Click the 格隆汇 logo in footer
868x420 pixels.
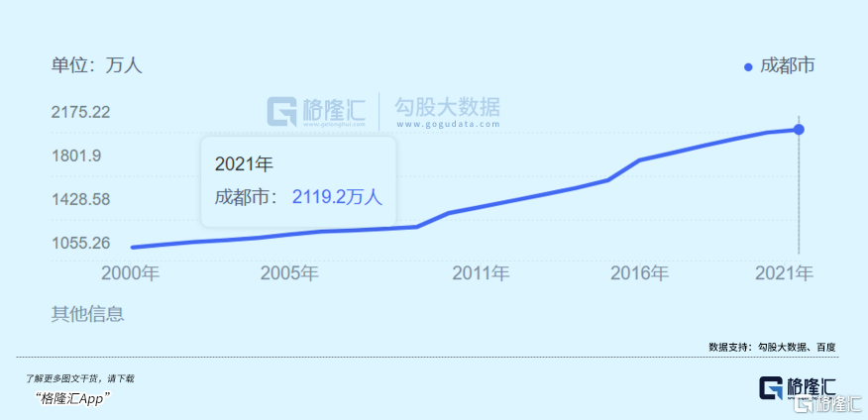[799, 388]
